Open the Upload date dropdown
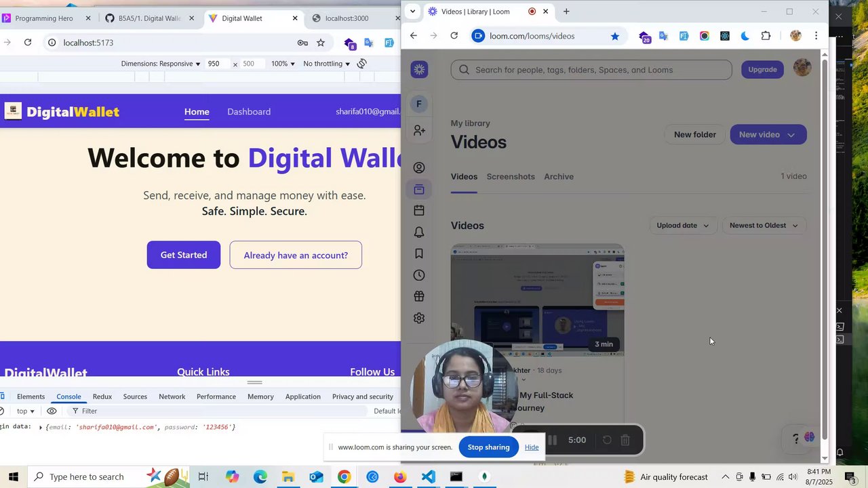The height and width of the screenshot is (488, 868). 683,226
